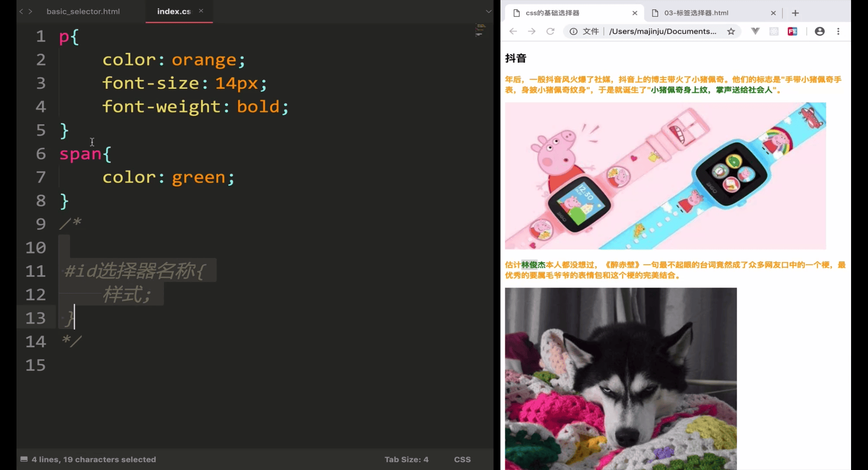Viewport: 868px width, 470px height.
Task: Open the Vue devtools extension icon
Action: pos(755,31)
